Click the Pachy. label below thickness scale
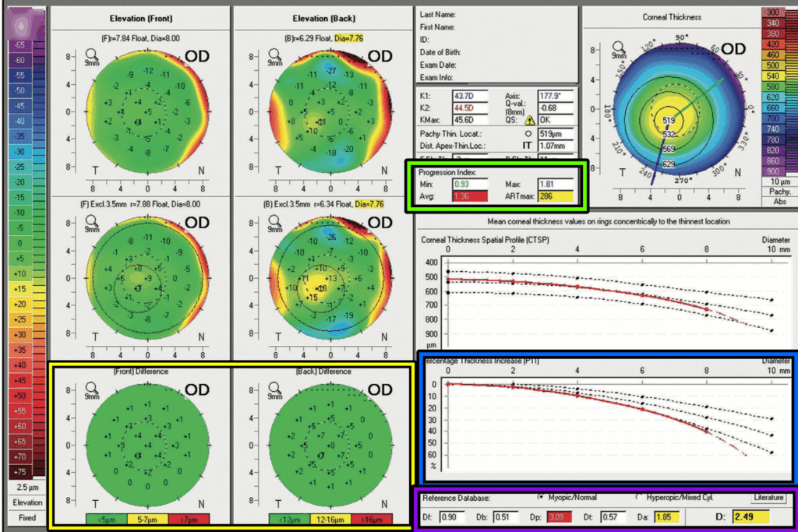The image size is (798, 532). [x=778, y=191]
